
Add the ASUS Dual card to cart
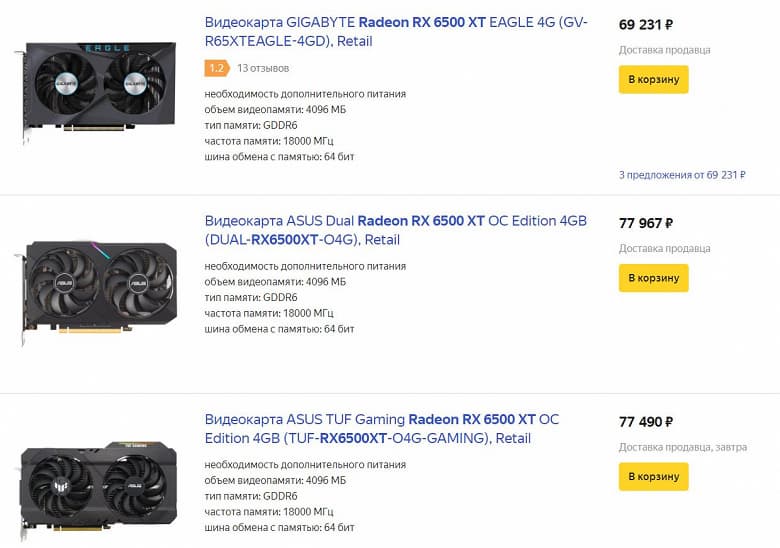653,278
